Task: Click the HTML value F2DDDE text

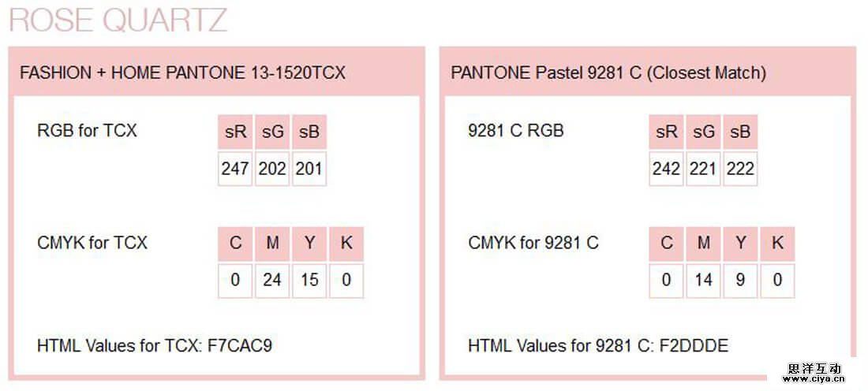Action: (695, 345)
